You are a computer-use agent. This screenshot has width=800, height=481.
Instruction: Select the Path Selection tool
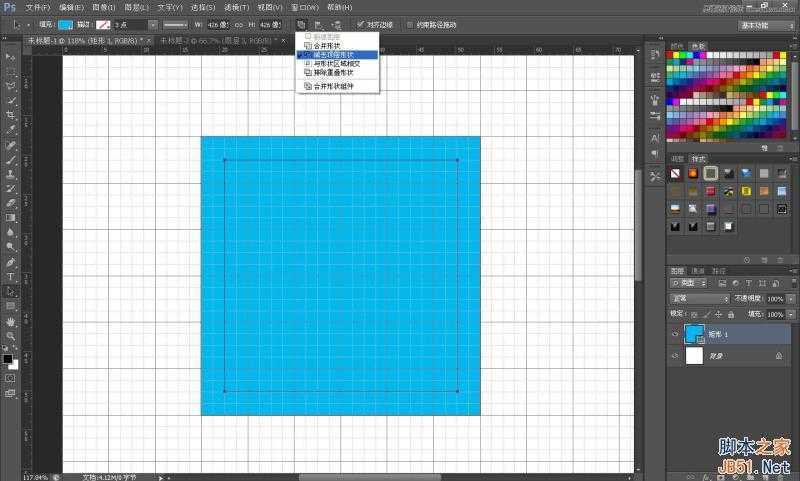pos(10,292)
